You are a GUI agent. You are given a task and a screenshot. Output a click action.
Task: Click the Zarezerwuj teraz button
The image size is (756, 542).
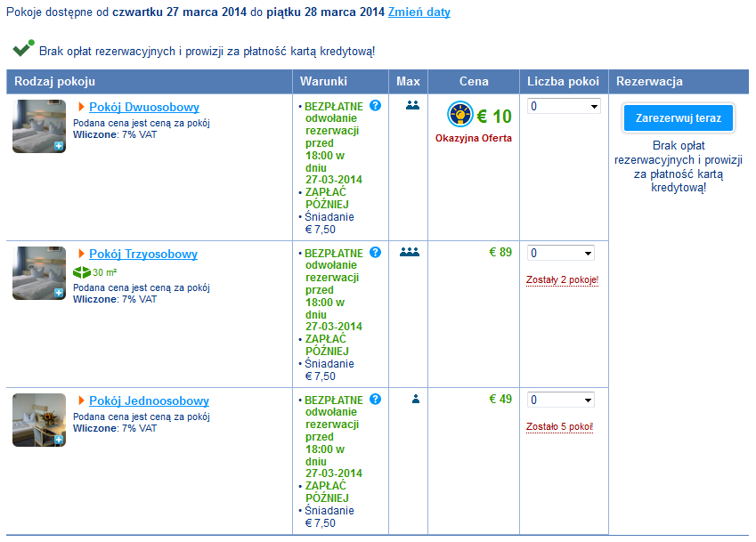tap(679, 118)
